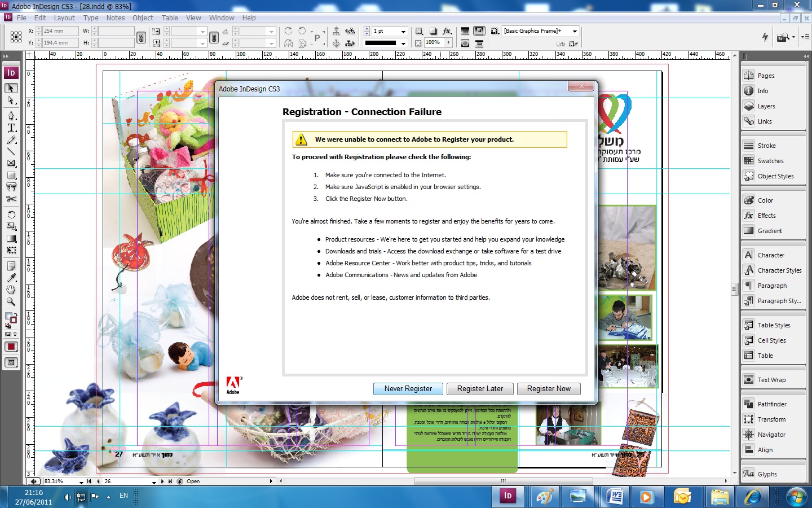Toggle constrain proportions for width and height

pyautogui.click(x=141, y=37)
